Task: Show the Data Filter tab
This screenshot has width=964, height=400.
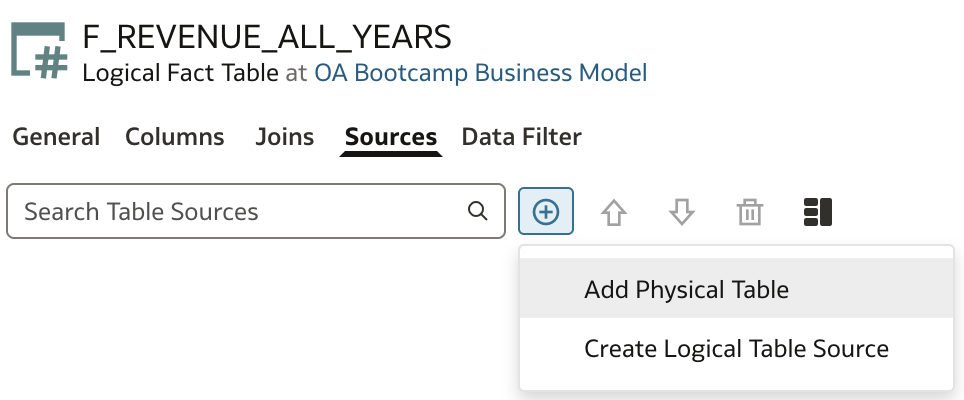Action: [521, 136]
